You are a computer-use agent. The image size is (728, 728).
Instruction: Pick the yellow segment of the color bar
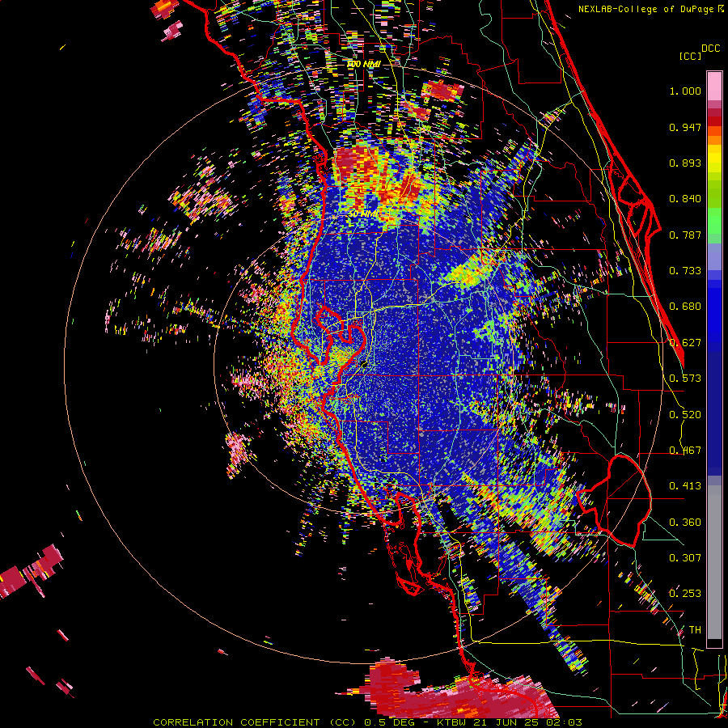714,159
